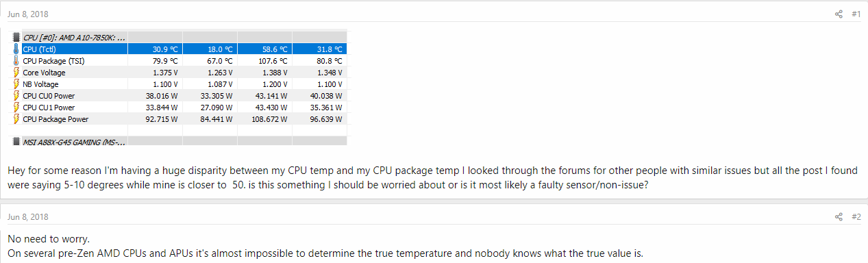Click the thermometer icon next to CPU (Tctl)
Viewport: 868px width, 263px height.
17,49
